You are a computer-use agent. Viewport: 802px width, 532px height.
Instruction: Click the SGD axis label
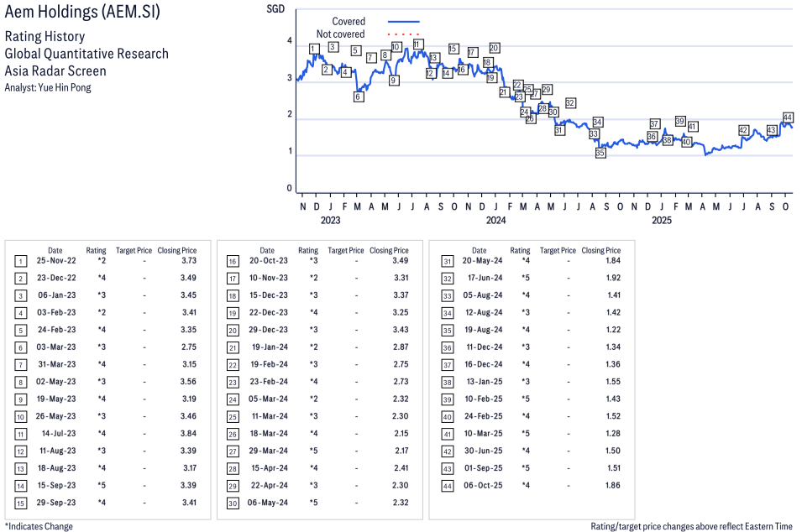(275, 9)
